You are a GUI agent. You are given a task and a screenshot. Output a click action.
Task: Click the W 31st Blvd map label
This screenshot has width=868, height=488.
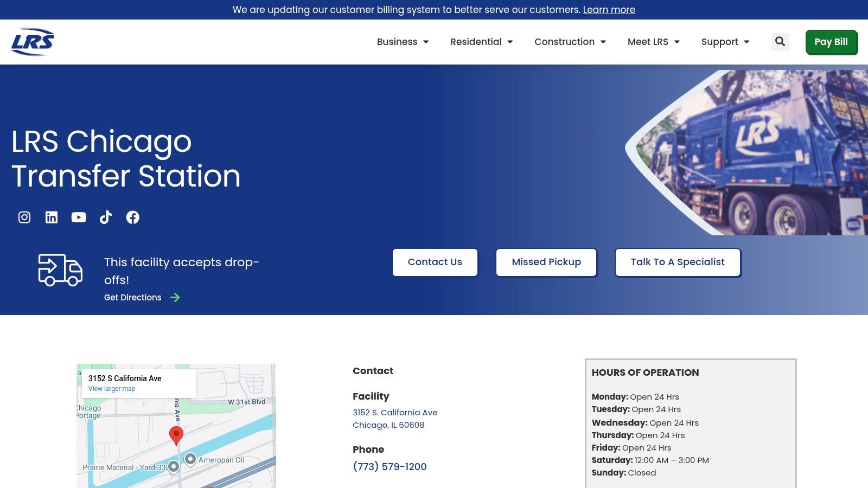[x=247, y=402]
